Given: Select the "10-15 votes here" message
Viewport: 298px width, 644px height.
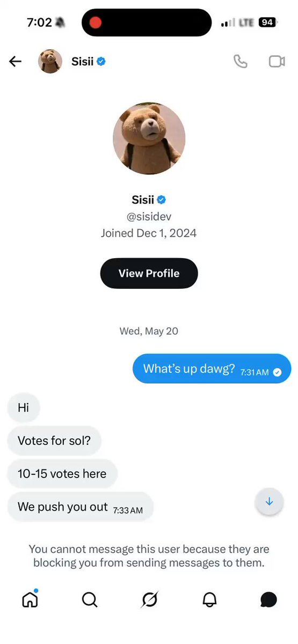Looking at the screenshot, I should (62, 474).
